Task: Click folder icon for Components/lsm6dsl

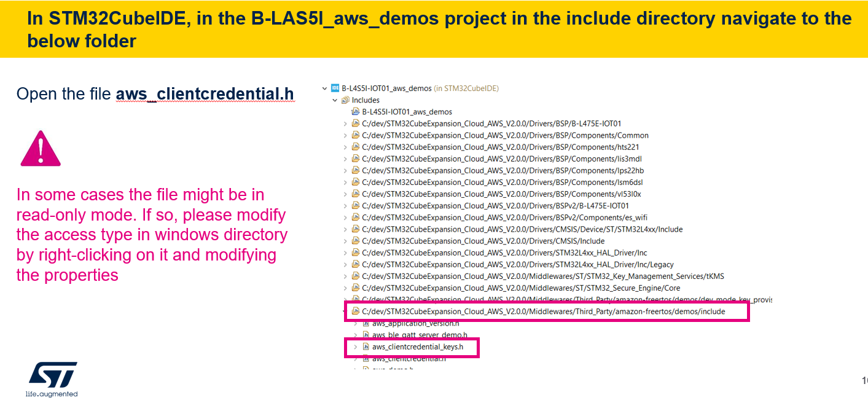Action: (x=355, y=182)
